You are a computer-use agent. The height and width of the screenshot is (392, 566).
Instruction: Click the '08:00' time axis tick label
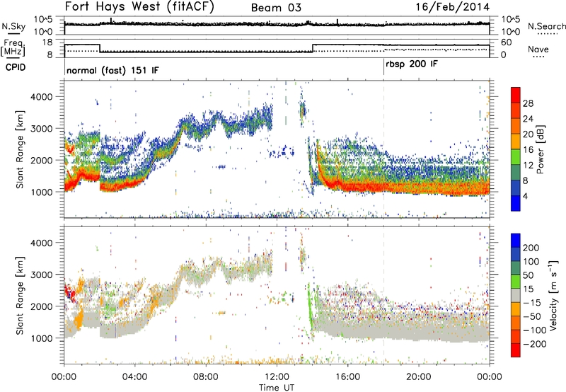pos(206,377)
